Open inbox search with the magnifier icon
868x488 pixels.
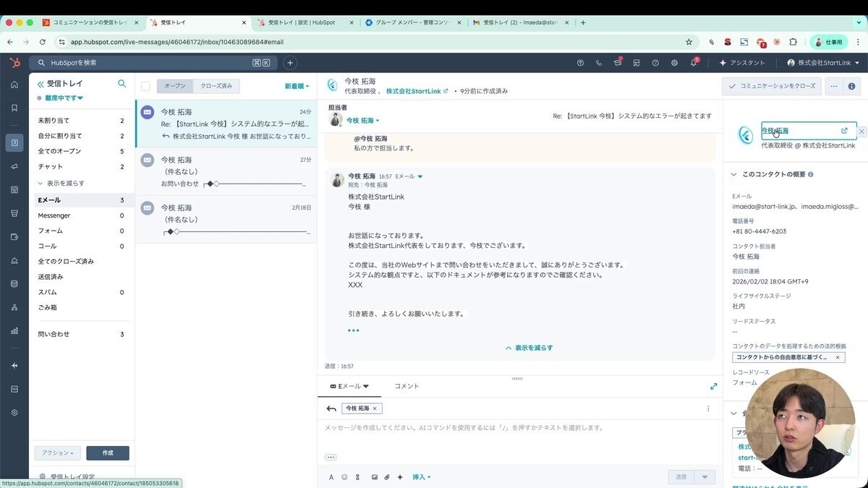tap(122, 83)
